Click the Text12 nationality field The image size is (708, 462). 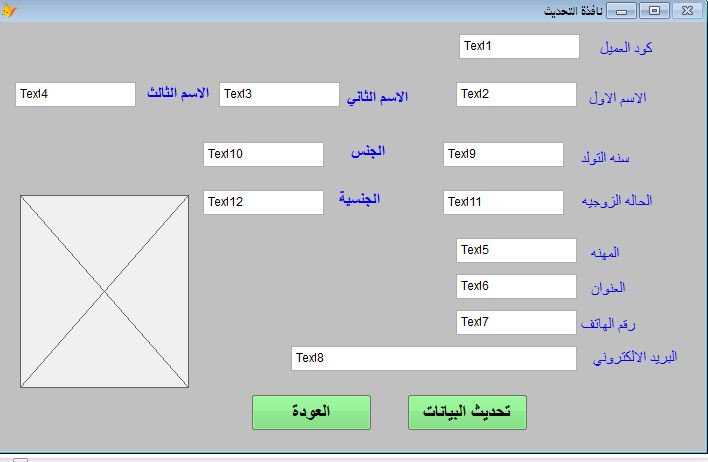263,202
